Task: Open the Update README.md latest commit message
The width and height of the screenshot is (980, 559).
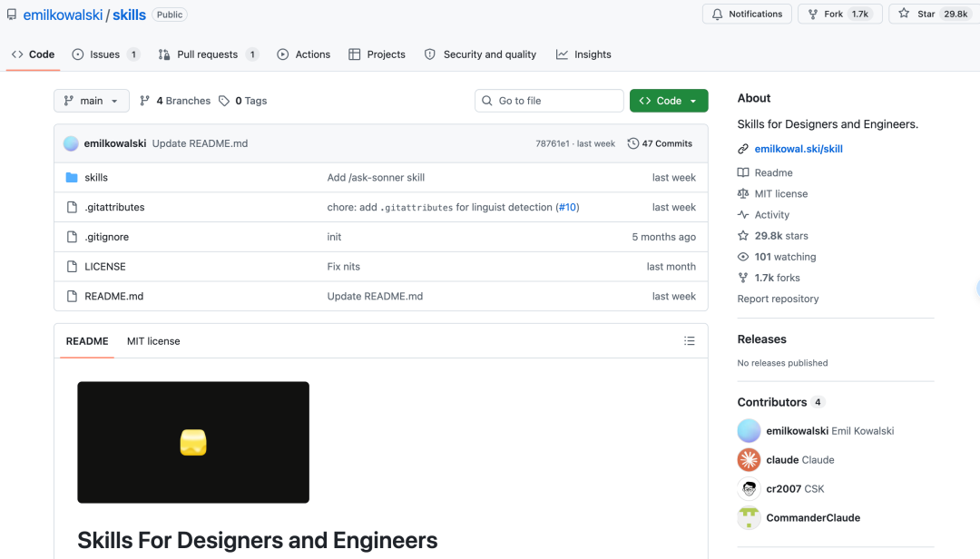Action: (x=200, y=143)
